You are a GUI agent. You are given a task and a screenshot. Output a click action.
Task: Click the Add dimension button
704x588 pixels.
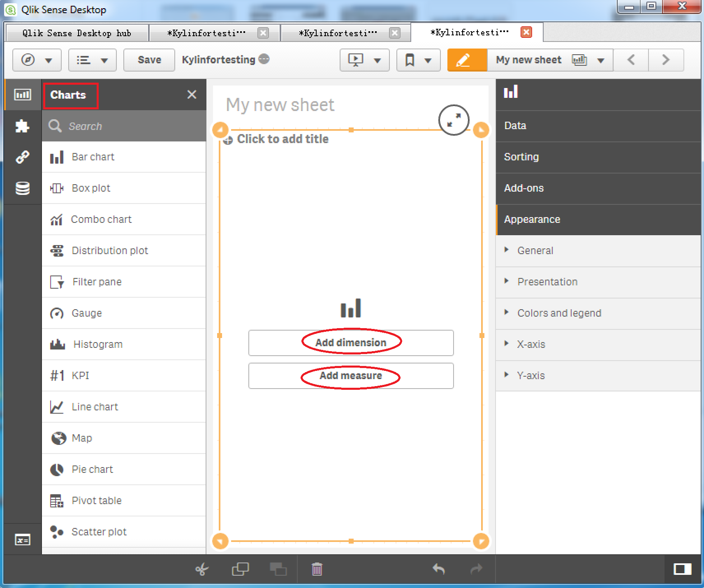[x=351, y=343]
